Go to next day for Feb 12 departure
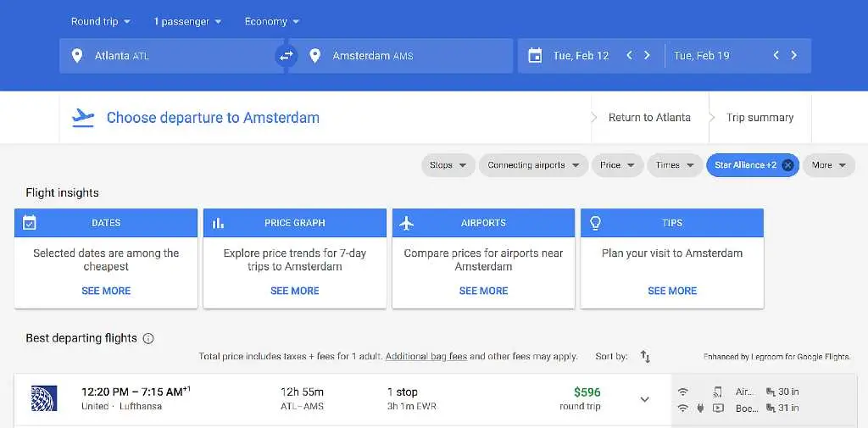This screenshot has width=868, height=428. pyautogui.click(x=647, y=55)
